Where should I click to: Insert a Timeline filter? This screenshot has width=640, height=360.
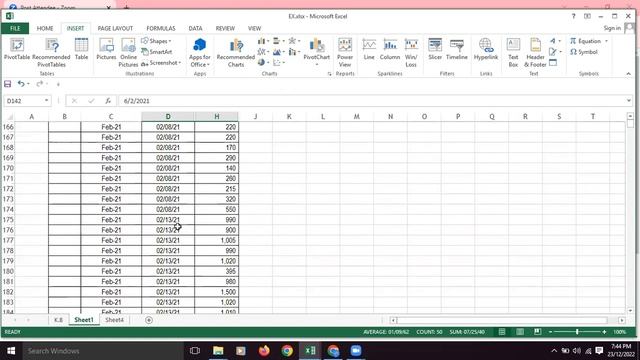[457, 49]
